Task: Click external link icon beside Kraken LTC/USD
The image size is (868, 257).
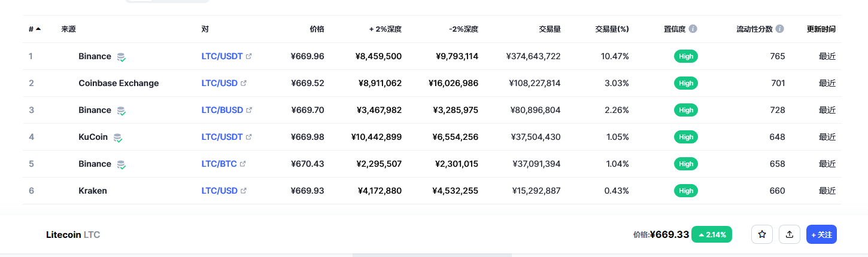Action: pyautogui.click(x=244, y=191)
